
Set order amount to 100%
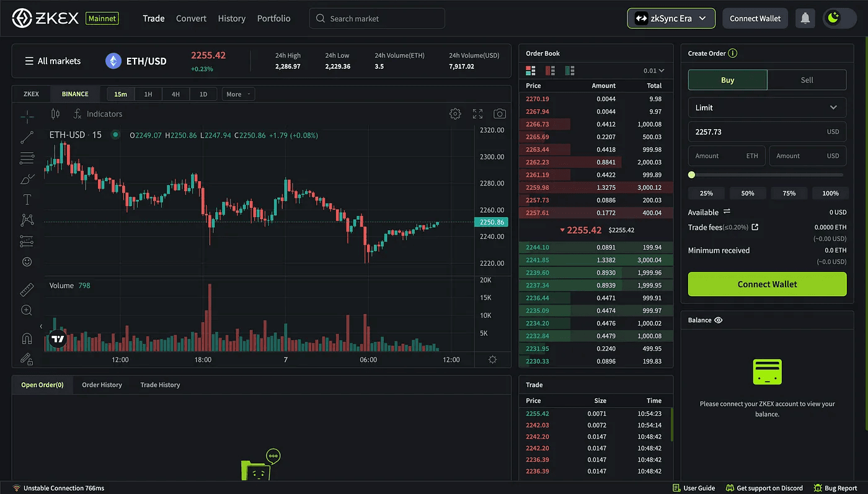click(x=830, y=193)
